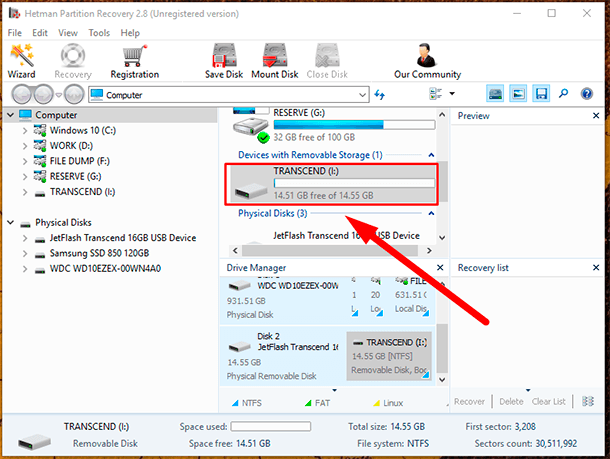610x459 pixels.
Task: Open view options dropdown arrow
Action: tap(452, 94)
